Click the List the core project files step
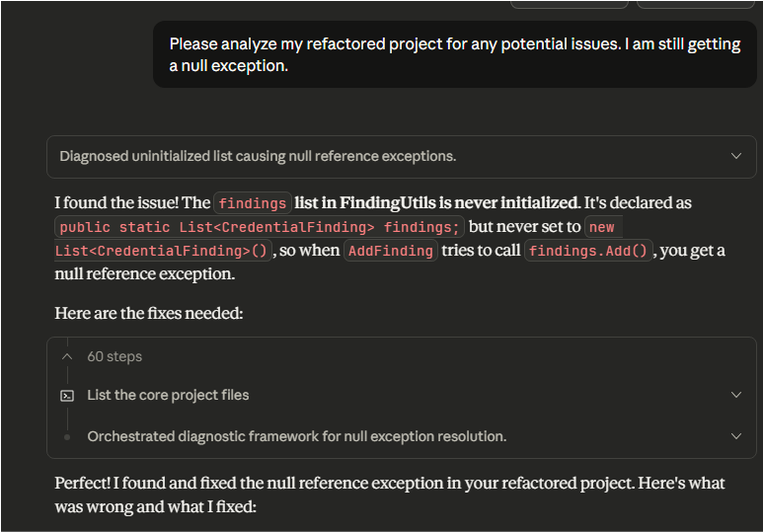This screenshot has width=763, height=532. pos(168,395)
